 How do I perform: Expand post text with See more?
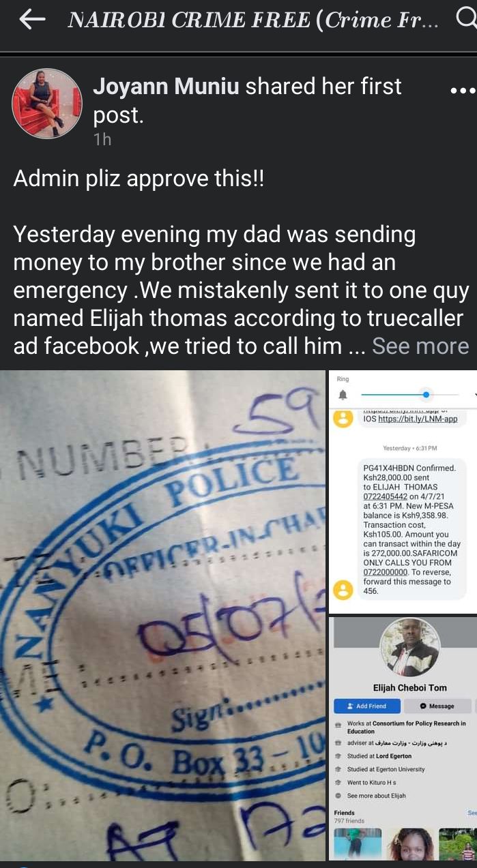(x=420, y=346)
